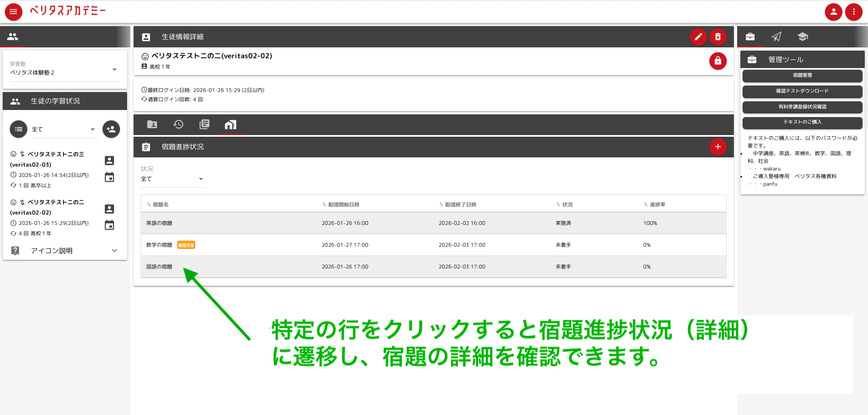This screenshot has width=868, height=415.
Task: Click the アイコン説明 question mark icon
Action: coord(15,251)
